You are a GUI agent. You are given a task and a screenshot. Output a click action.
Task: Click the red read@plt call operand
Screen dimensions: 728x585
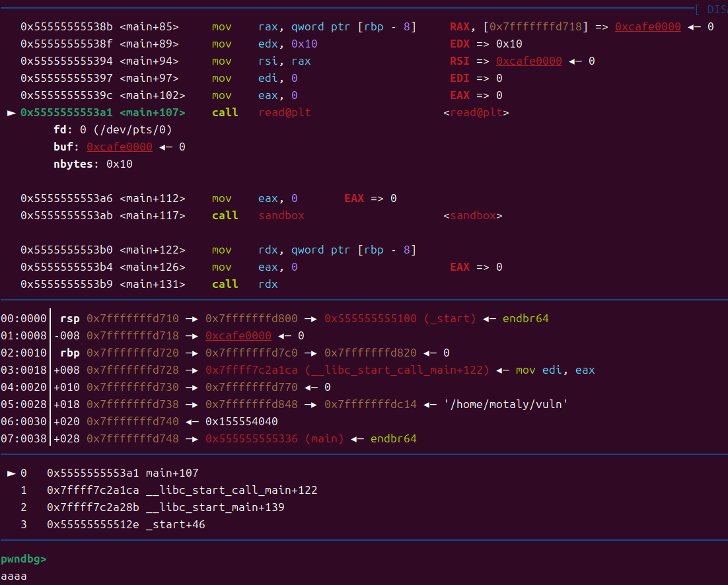pyautogui.click(x=284, y=113)
